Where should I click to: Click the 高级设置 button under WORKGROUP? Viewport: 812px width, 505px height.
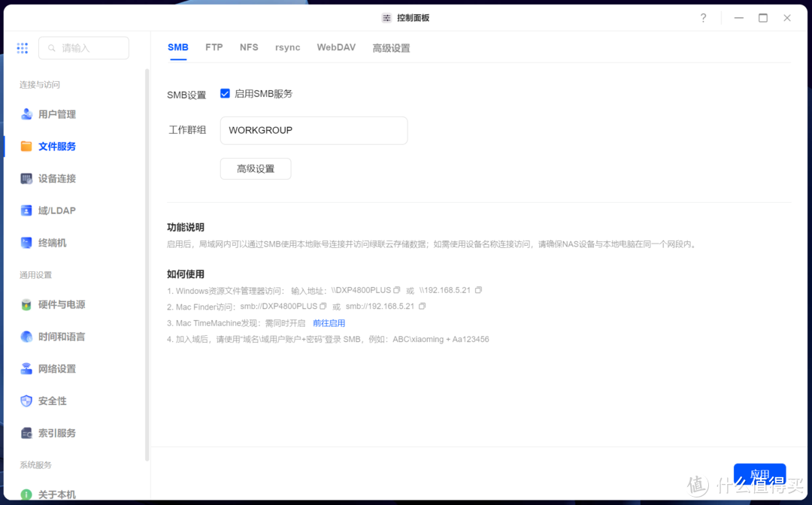coord(255,168)
